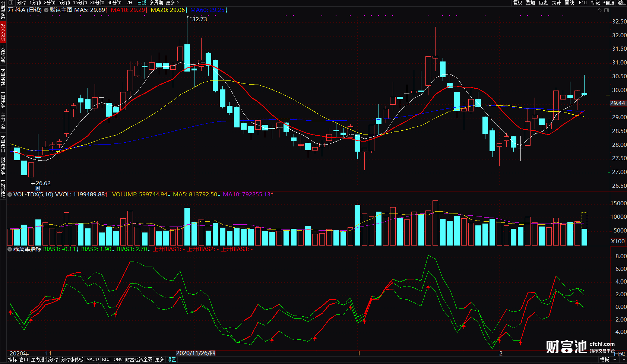Open the 模板 template dropdown
Image resolution: width=627 pixels, height=364 pixels.
point(605,360)
